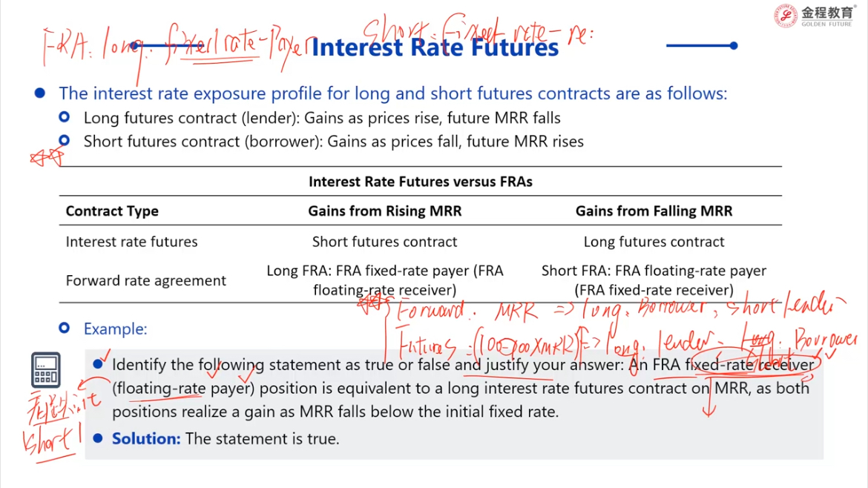Select the 'Gains from Rising MRR' header
The width and height of the screenshot is (868, 488).
click(x=385, y=211)
